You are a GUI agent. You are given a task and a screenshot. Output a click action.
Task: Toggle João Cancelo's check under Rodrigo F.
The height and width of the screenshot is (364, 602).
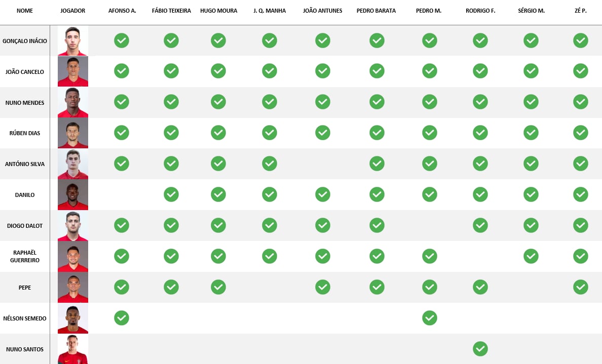(480, 71)
